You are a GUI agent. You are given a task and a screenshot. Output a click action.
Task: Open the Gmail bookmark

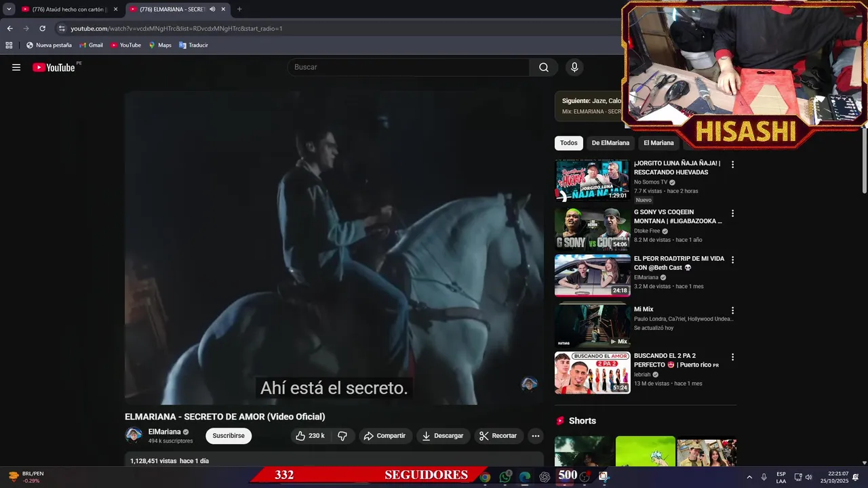click(x=90, y=45)
